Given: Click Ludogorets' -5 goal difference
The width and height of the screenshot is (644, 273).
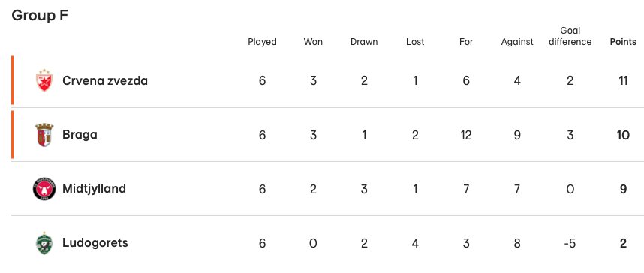Looking at the screenshot, I should coord(570,243).
